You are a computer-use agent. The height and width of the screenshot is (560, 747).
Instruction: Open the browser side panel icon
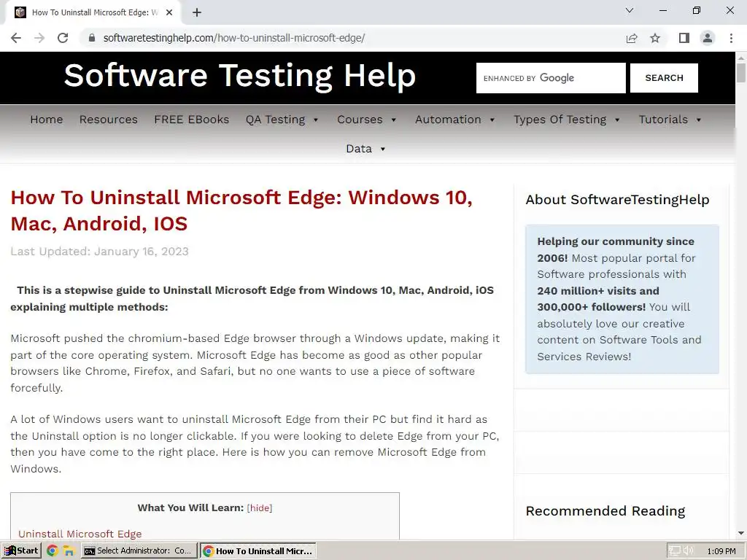684,38
